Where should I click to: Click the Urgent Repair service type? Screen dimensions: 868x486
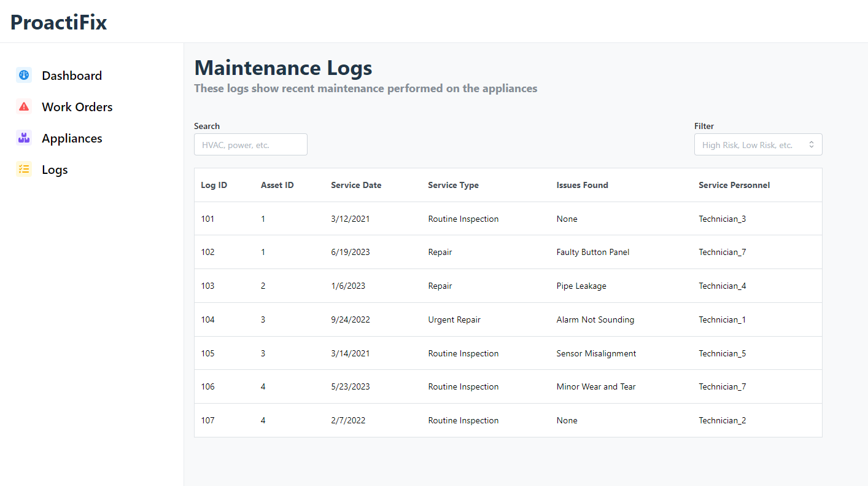click(454, 319)
